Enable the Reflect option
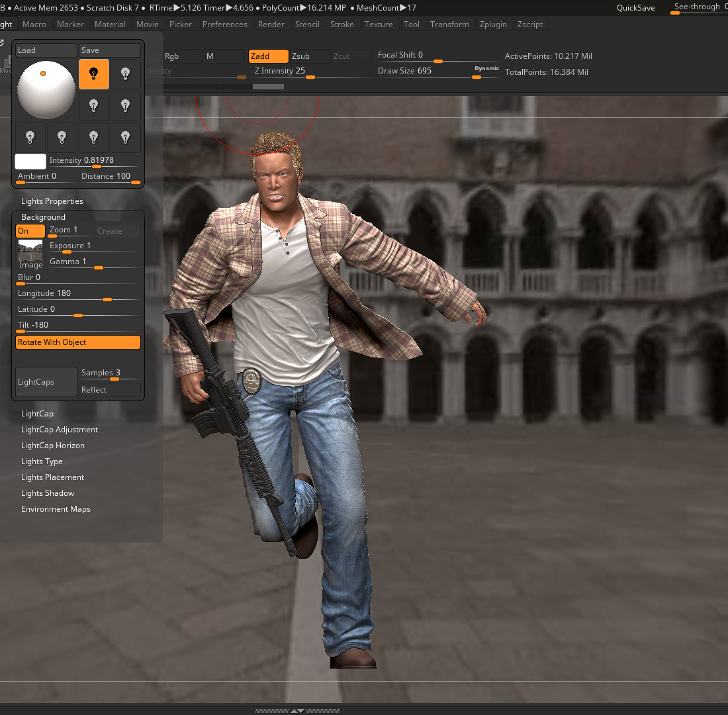728x715 pixels. (x=110, y=390)
